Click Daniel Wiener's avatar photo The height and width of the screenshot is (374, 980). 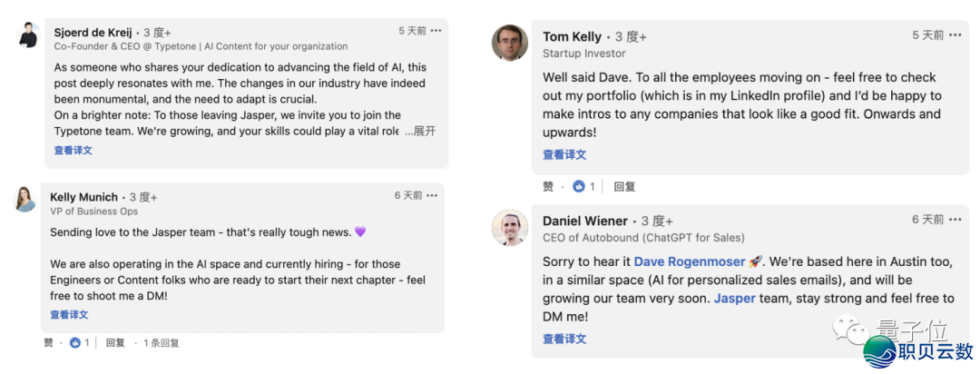click(x=510, y=228)
